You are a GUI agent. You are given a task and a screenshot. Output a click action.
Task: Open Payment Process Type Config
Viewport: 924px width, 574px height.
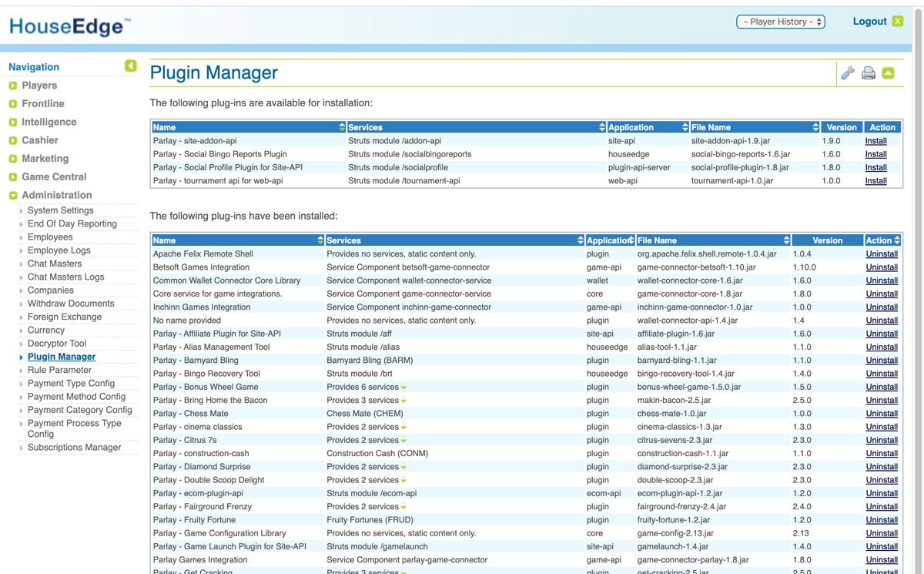(75, 428)
